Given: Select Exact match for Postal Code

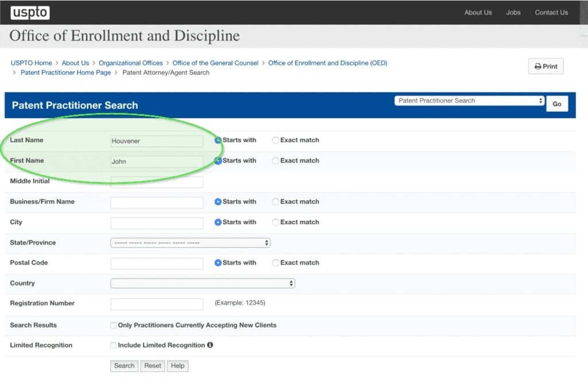Looking at the screenshot, I should [276, 263].
